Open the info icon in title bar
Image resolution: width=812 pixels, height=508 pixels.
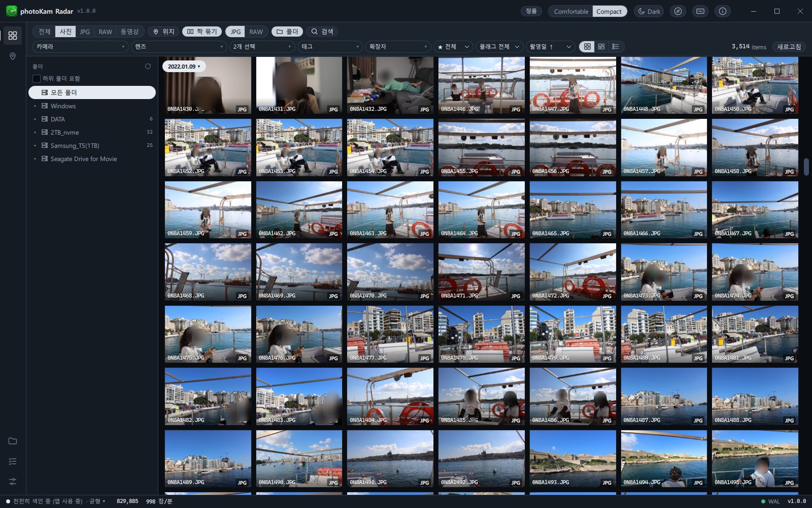coord(723,11)
